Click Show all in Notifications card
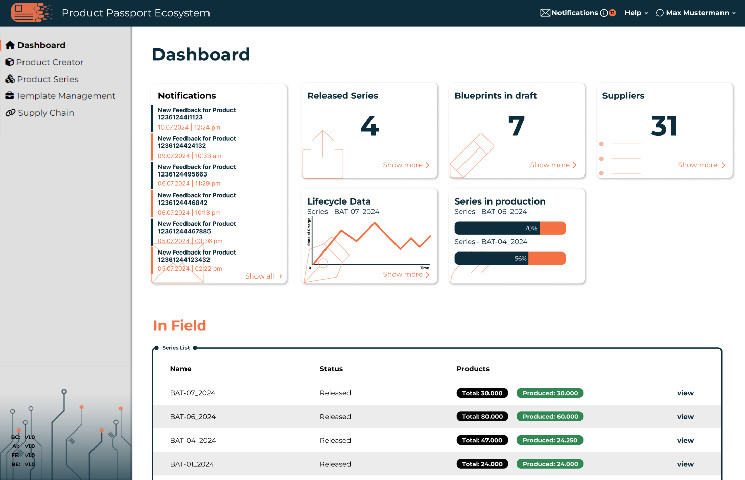This screenshot has height=480, width=745. pyautogui.click(x=263, y=276)
